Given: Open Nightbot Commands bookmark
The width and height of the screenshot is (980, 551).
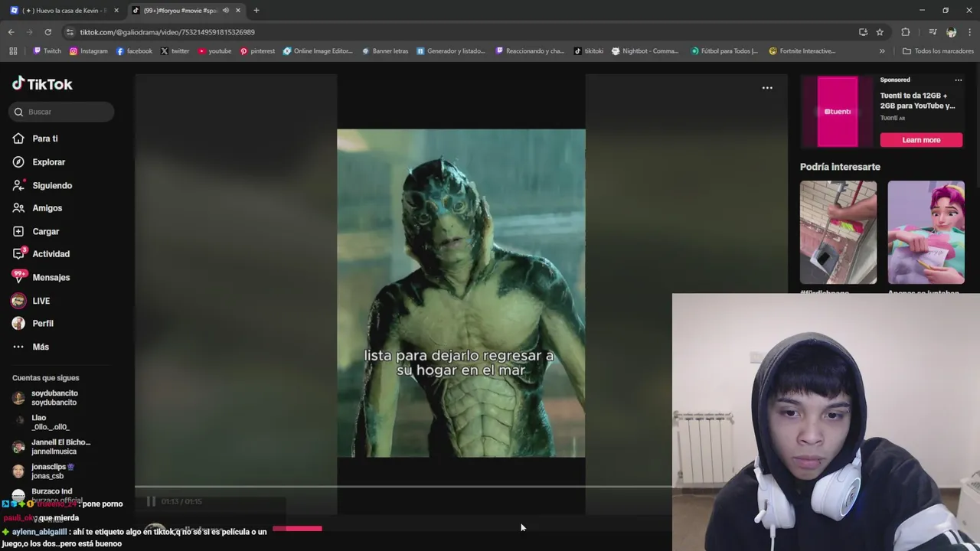Looking at the screenshot, I should tap(645, 51).
